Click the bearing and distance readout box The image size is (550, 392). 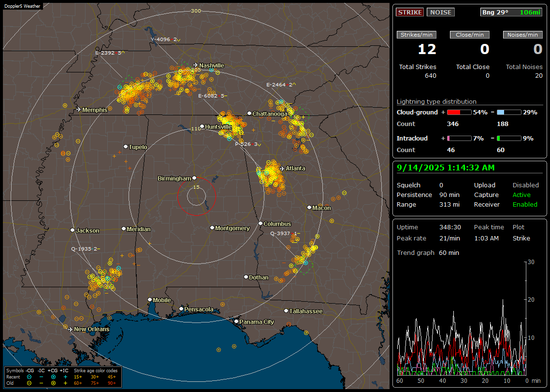(x=511, y=12)
